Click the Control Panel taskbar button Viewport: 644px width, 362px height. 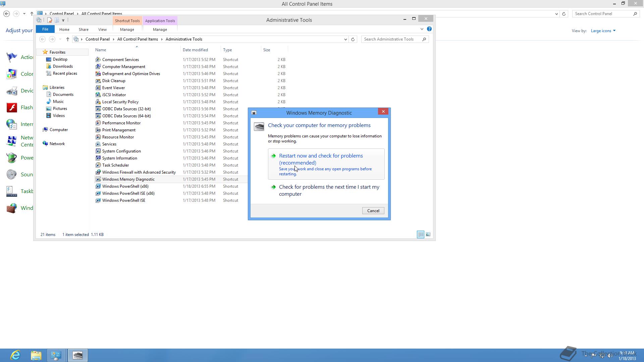pyautogui.click(x=56, y=355)
